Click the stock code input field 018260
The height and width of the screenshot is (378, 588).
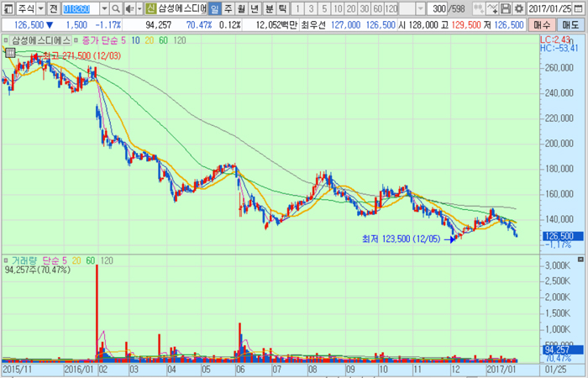coord(81,8)
